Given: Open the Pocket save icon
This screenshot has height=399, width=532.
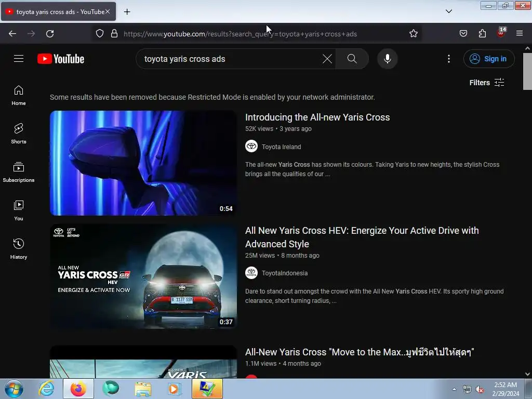Looking at the screenshot, I should [x=463, y=34].
